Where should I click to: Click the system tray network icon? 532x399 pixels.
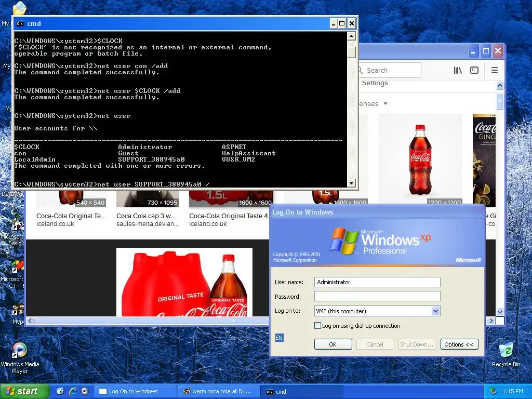(x=494, y=391)
